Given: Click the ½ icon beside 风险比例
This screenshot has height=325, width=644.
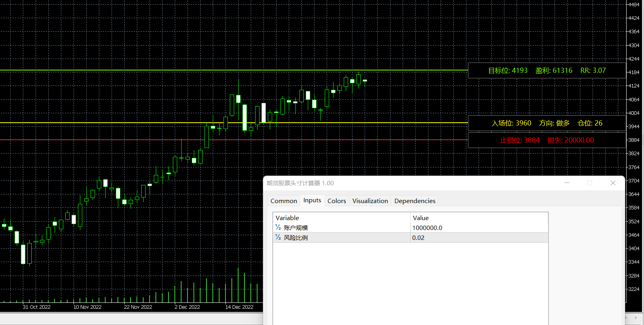Looking at the screenshot, I should click(x=278, y=238).
